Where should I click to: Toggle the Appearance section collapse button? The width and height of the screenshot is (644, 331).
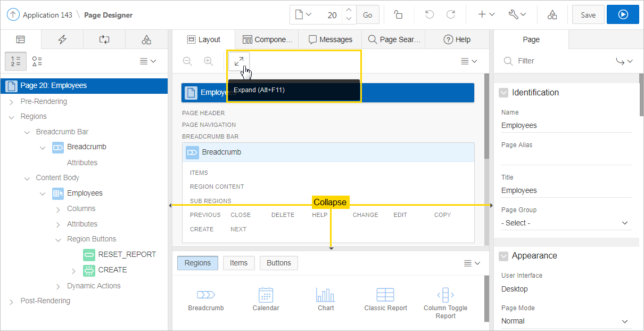(x=503, y=256)
